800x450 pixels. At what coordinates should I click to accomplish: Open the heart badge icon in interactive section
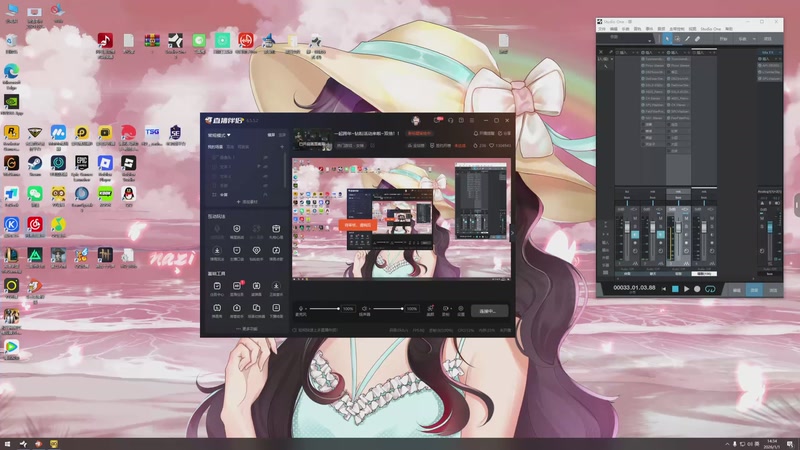coord(256,251)
